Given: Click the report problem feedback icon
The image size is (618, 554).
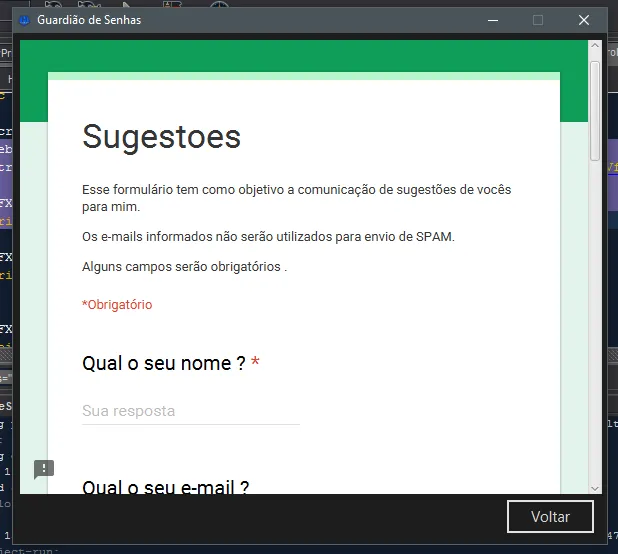Looking at the screenshot, I should click(44, 469).
